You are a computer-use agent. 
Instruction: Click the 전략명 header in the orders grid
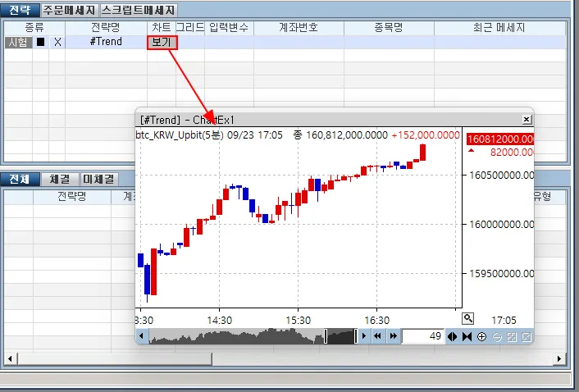coord(72,196)
